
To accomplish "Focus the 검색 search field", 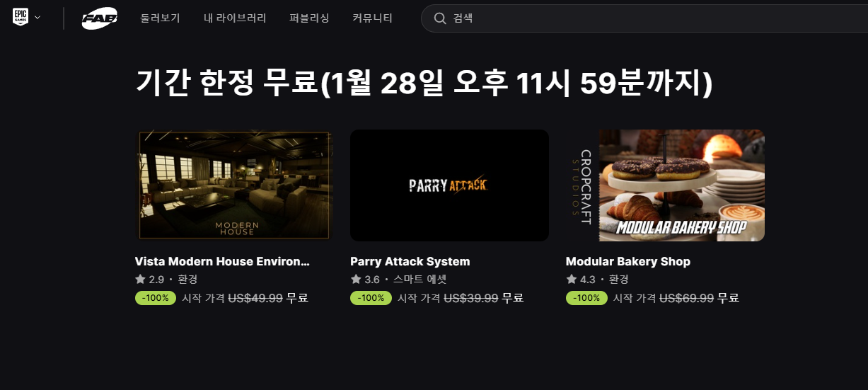I will (644, 18).
